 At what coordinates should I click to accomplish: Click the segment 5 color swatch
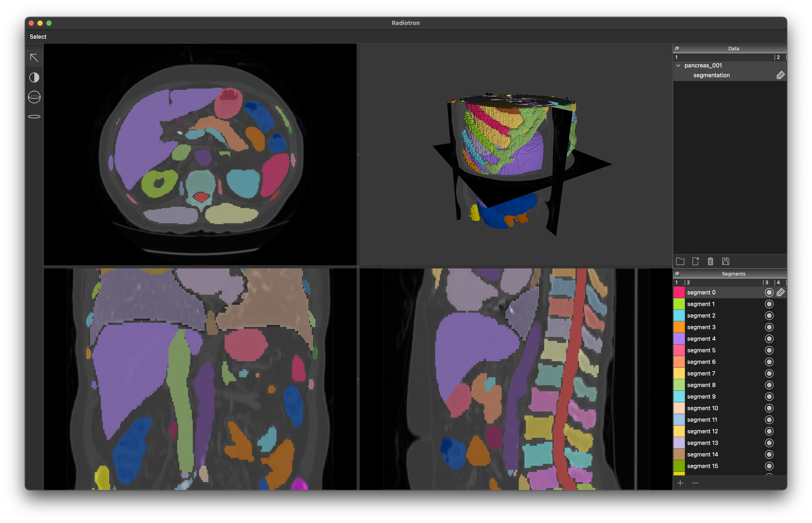point(679,350)
